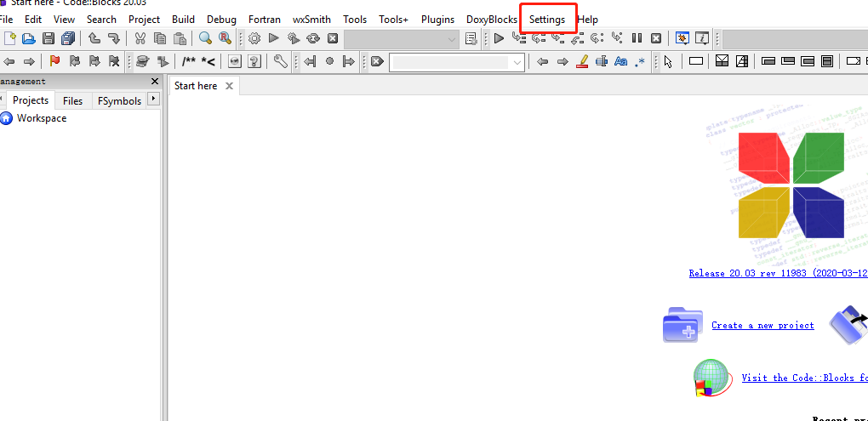Start debugging with the Debug/Continue icon

coord(499,38)
